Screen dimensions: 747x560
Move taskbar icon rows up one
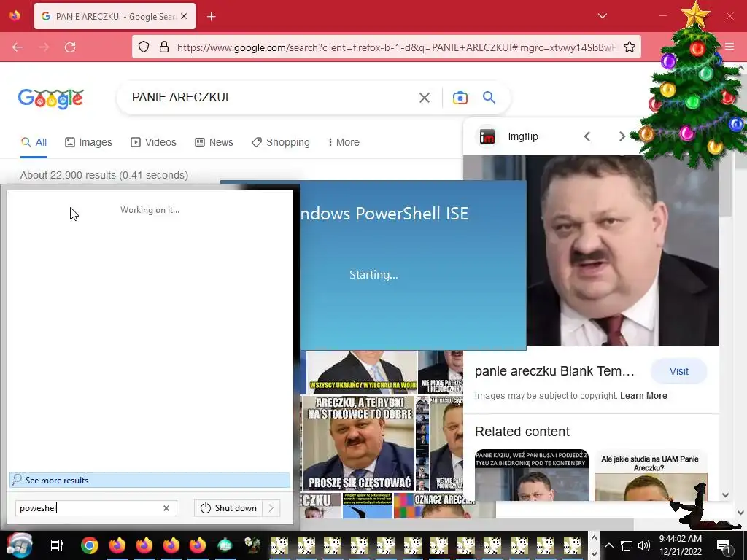point(594,537)
